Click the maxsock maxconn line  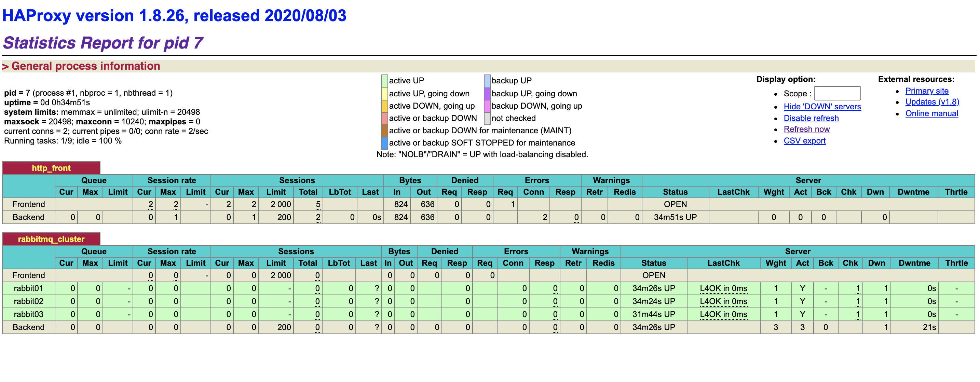pyautogui.click(x=102, y=122)
